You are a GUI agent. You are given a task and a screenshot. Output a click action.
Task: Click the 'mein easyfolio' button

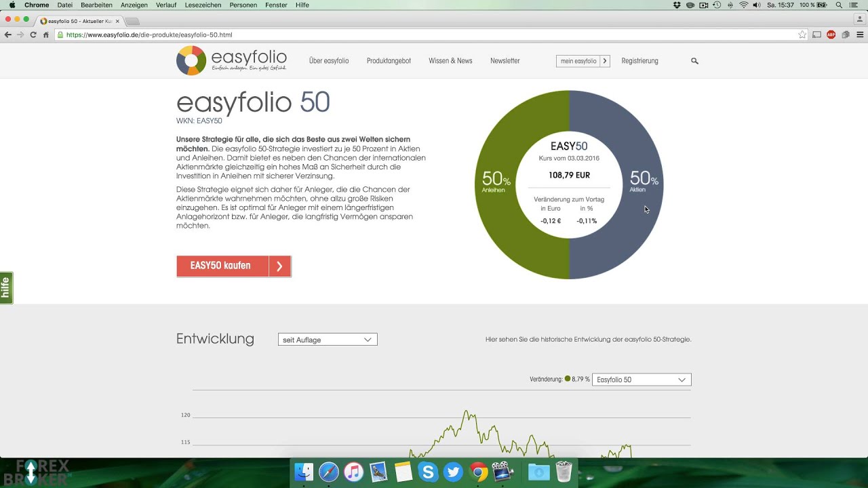pyautogui.click(x=583, y=61)
